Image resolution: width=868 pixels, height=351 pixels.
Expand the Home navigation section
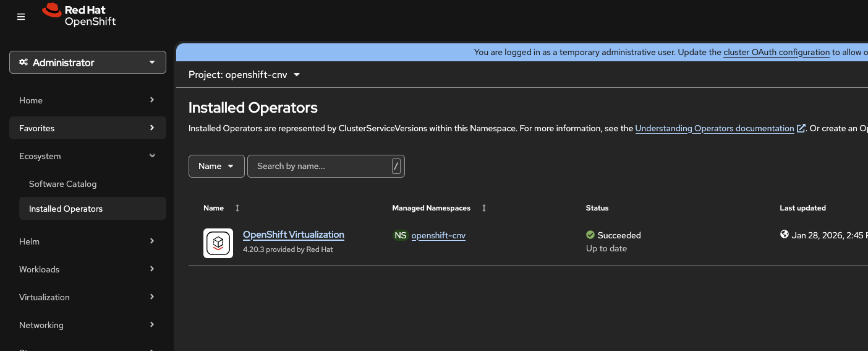click(88, 100)
